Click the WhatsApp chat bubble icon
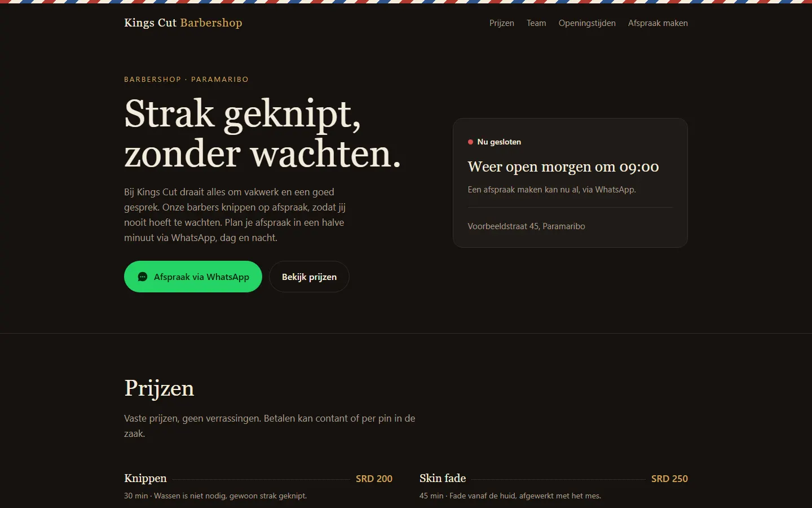Viewport: 812px width, 508px height. [x=143, y=277]
